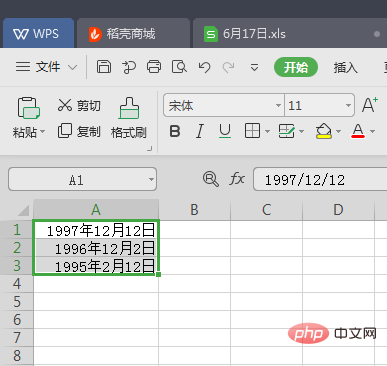387x366 pixels.
Task: Select row 2 header
Action: (x=17, y=248)
